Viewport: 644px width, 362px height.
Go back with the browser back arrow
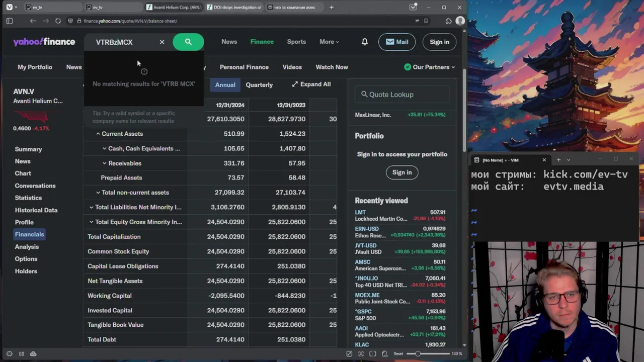pos(33,21)
